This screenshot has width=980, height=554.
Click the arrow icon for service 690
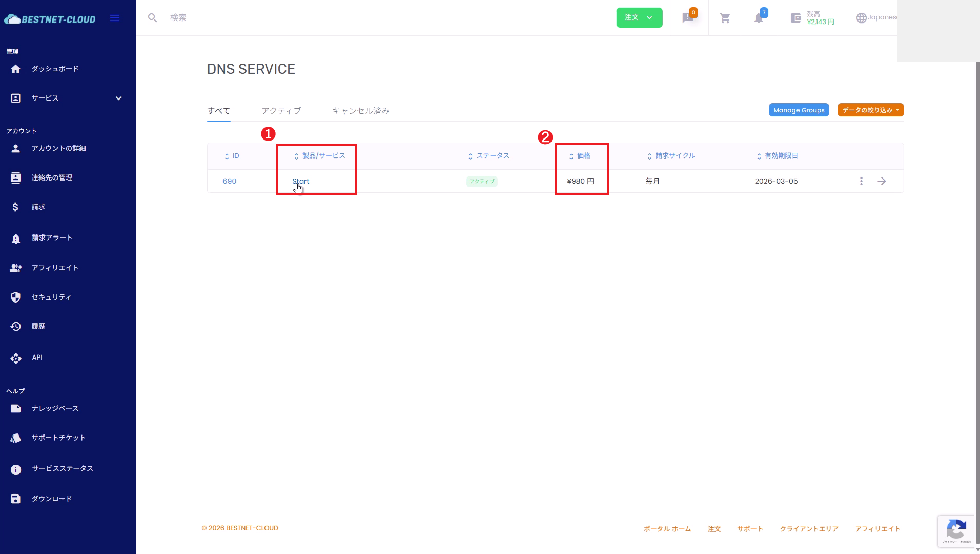[x=882, y=181]
